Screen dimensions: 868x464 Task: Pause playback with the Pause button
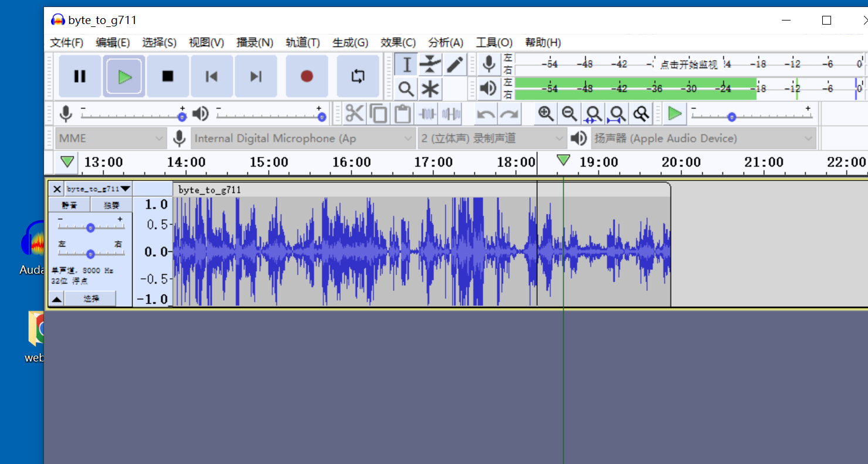coord(80,76)
